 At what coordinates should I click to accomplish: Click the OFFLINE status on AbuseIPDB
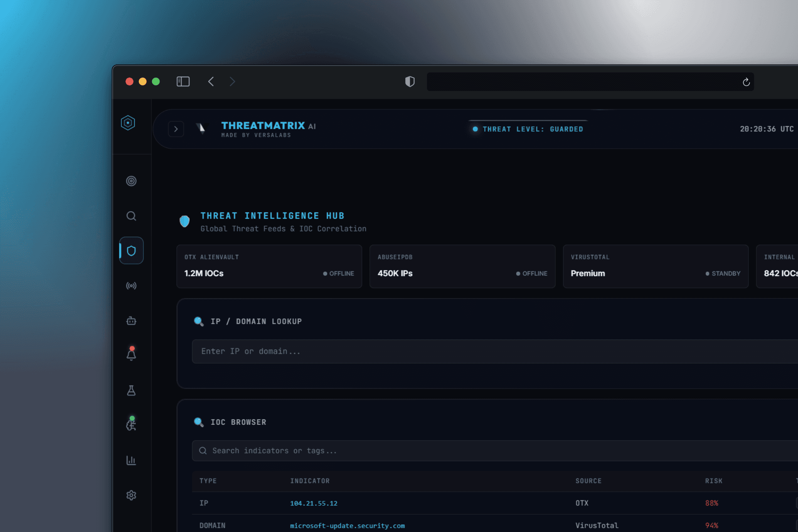(532, 273)
